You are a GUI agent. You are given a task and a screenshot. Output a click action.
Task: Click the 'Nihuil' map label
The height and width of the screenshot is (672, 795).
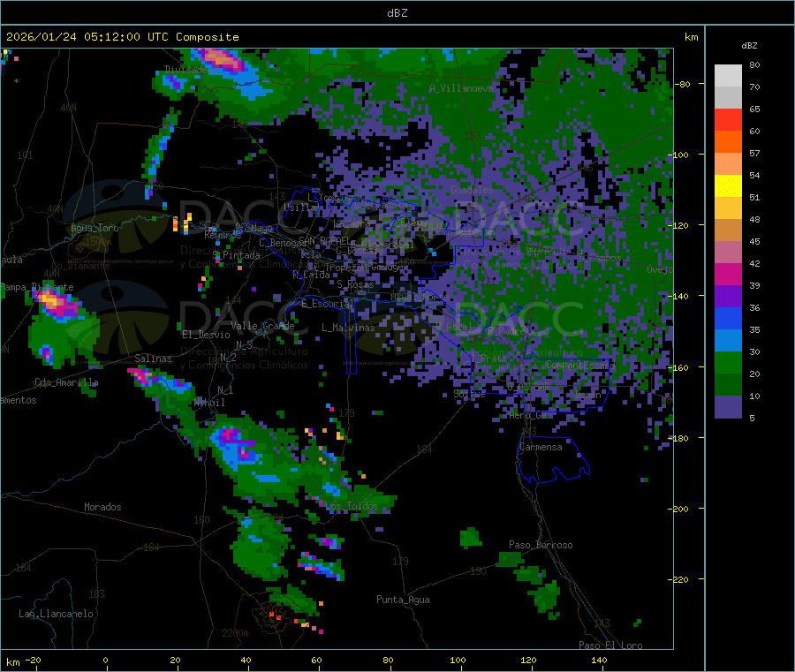click(x=209, y=403)
